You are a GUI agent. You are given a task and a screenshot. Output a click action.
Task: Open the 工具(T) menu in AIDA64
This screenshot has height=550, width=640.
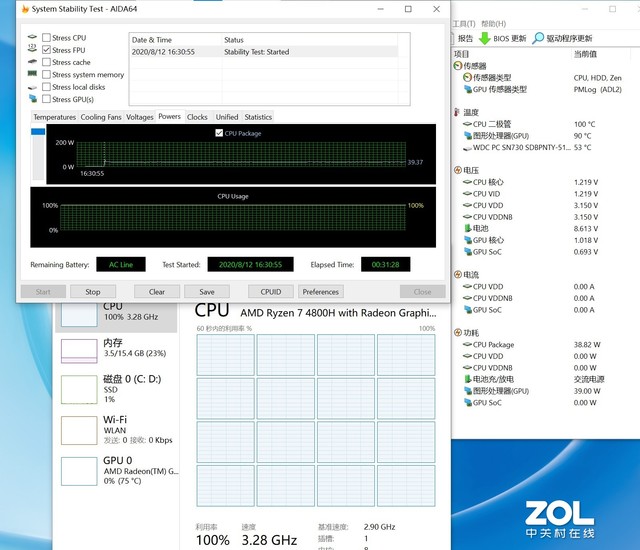tap(464, 24)
